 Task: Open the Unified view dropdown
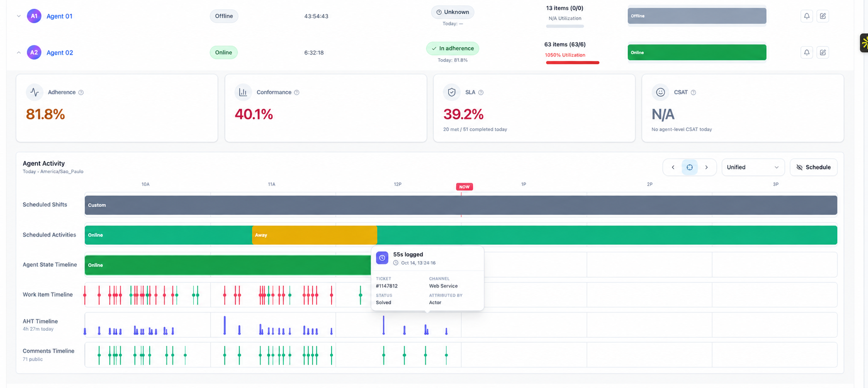pos(753,167)
